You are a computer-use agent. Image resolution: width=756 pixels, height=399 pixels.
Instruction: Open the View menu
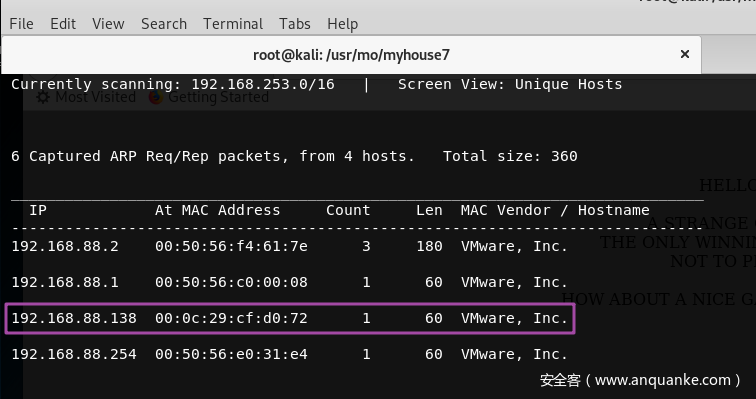(x=108, y=24)
